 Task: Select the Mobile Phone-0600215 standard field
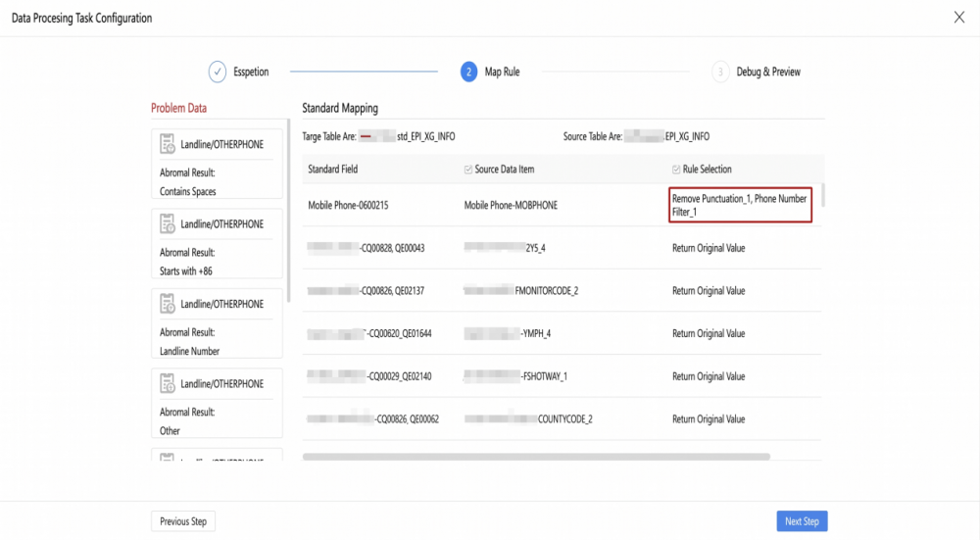[348, 205]
